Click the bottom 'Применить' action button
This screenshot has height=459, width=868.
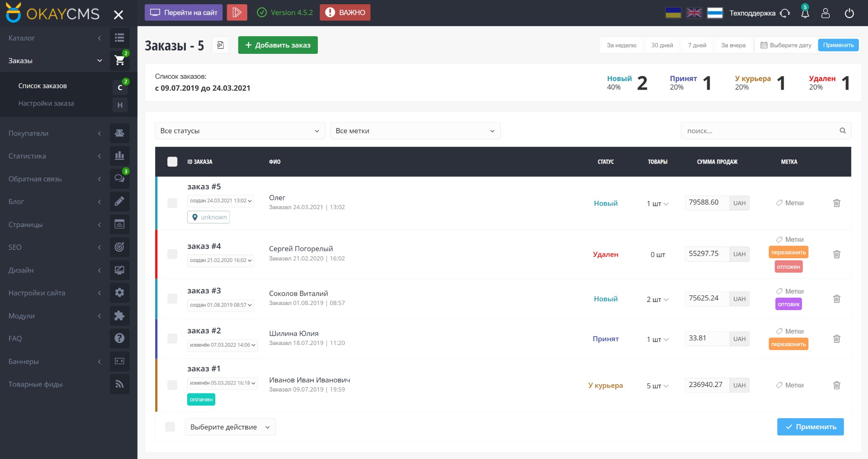tap(810, 427)
